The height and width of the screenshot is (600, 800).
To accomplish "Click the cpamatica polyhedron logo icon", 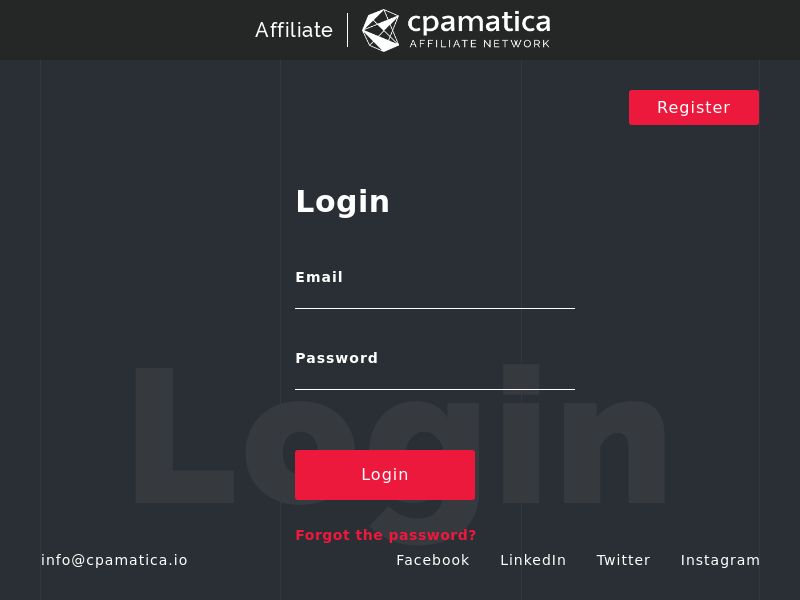I will click(x=380, y=30).
